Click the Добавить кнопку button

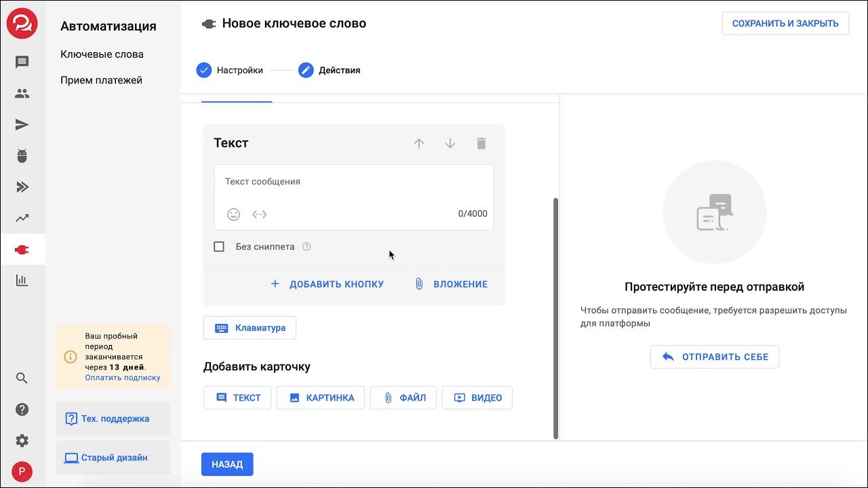(327, 284)
